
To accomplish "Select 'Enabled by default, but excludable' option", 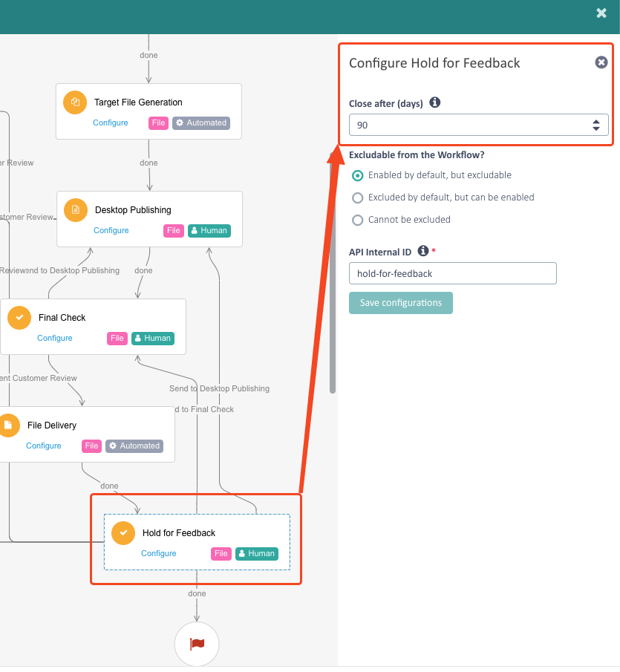I will point(358,175).
